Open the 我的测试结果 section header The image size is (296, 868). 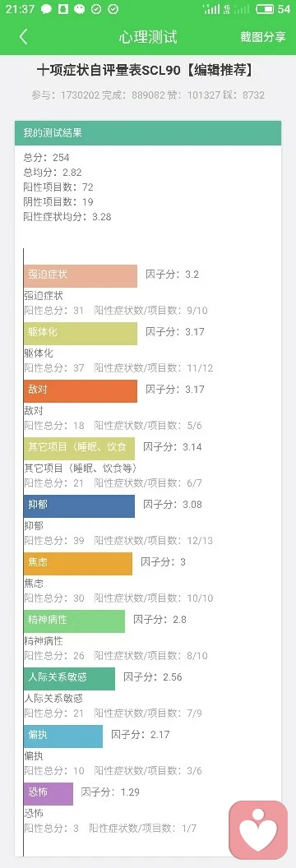coord(148,133)
